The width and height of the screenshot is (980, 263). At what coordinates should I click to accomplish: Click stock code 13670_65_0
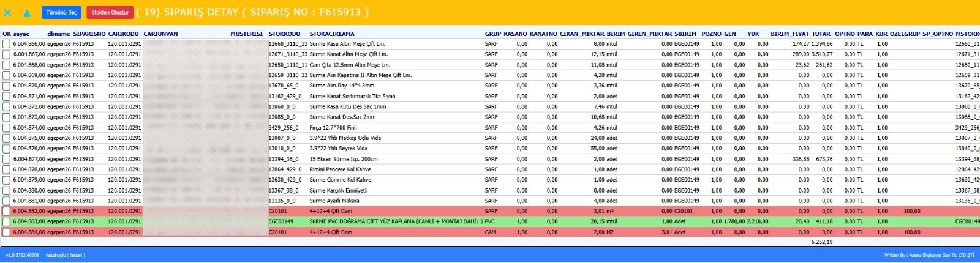pyautogui.click(x=284, y=86)
